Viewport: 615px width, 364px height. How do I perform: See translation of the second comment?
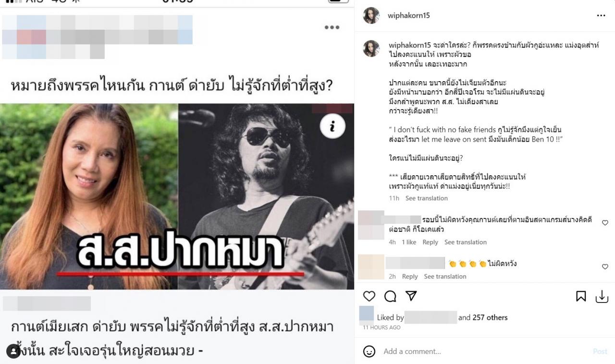click(x=445, y=276)
